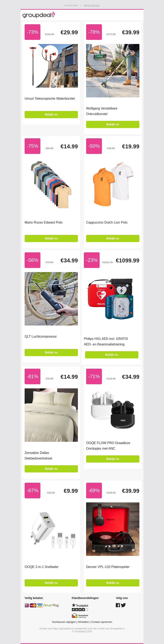The image size is (164, 644).
Task: Click Bekijk nu for Umuzi Telescopische Waterborstel
Action: (x=51, y=114)
